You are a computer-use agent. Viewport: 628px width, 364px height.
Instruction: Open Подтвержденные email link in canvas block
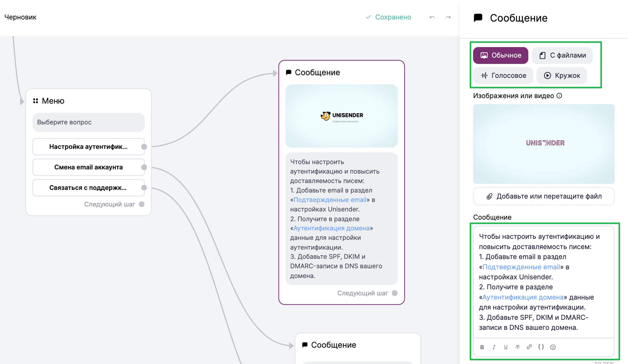(330, 200)
